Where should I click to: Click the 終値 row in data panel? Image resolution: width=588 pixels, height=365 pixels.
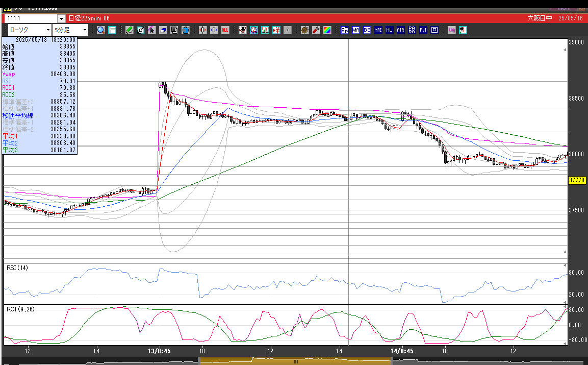click(x=39, y=67)
